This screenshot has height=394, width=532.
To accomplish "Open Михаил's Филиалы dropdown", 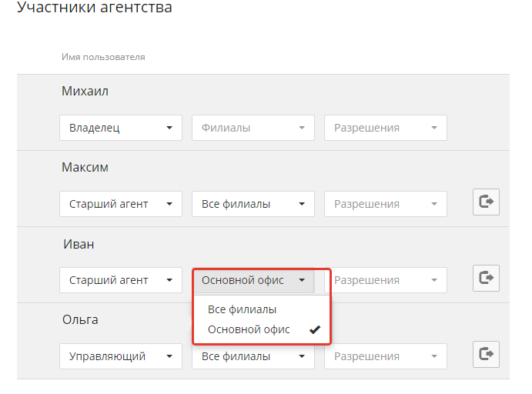I will coord(253,128).
